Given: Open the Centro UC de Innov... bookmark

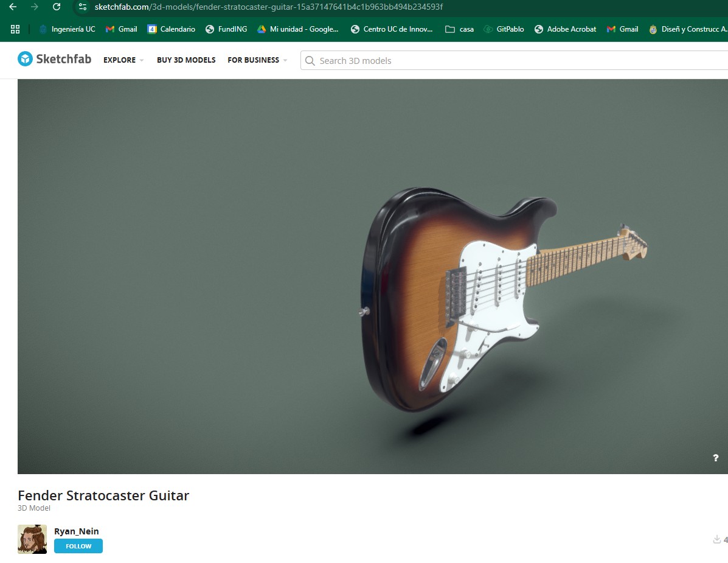Looking at the screenshot, I should pos(392,29).
